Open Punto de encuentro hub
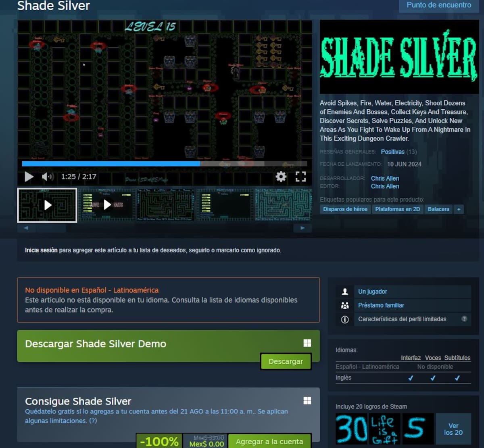 click(439, 5)
